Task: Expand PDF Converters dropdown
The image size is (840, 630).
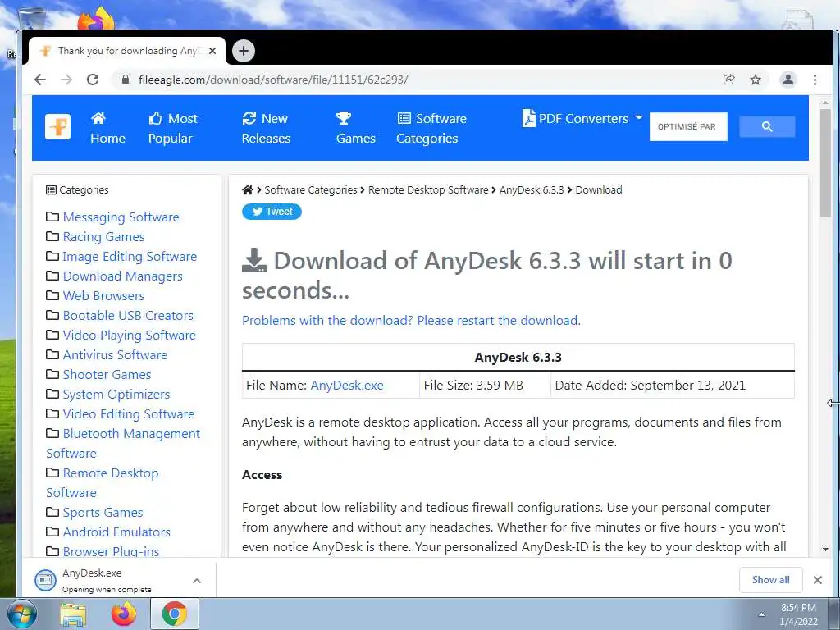Action: 582,118
